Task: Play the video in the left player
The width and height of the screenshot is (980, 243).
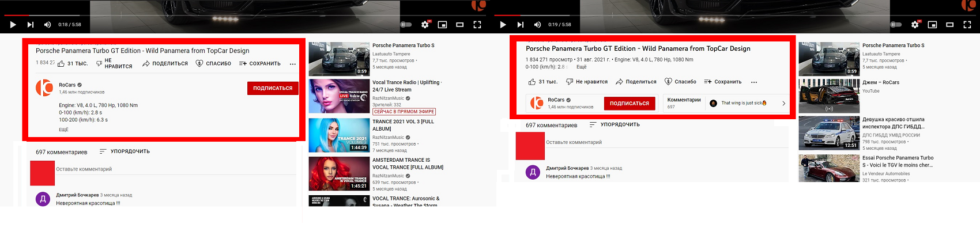Action: [13, 25]
